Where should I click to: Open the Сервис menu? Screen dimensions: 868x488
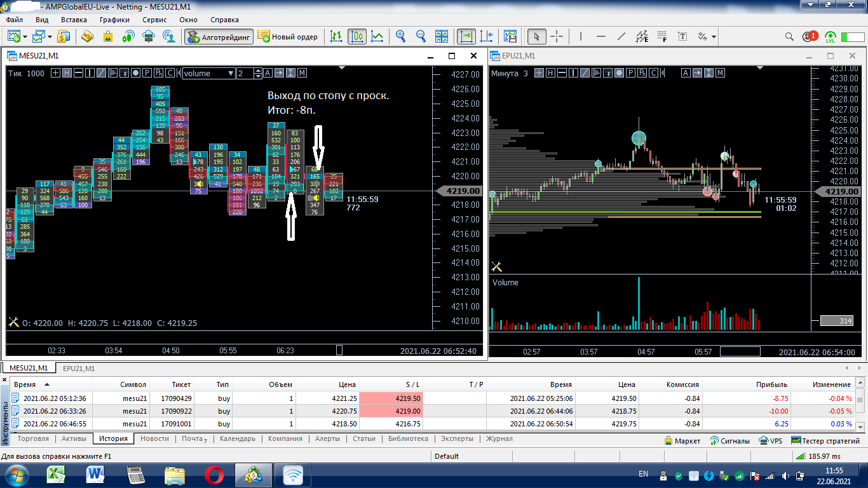[x=154, y=20]
